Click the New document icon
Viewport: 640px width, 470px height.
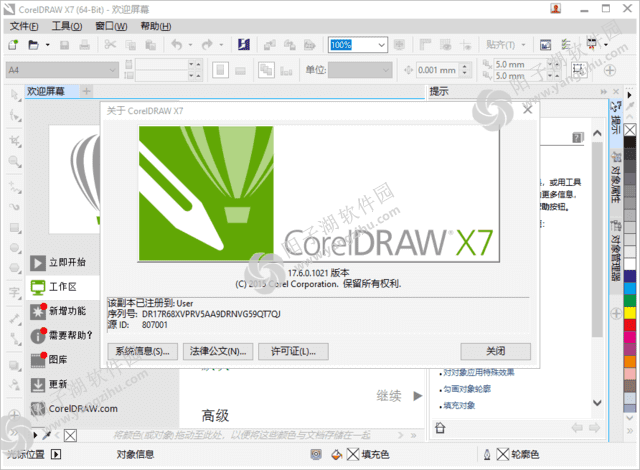click(13, 44)
